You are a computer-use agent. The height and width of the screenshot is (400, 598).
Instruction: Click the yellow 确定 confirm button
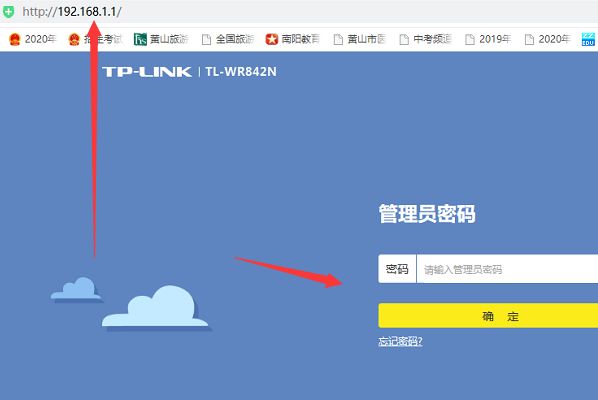488,316
